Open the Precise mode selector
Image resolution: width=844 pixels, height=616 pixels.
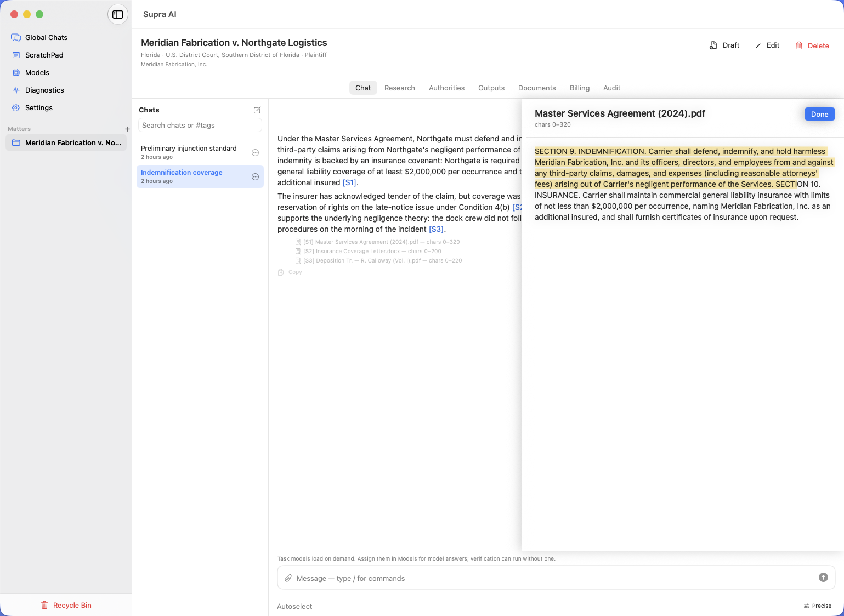point(817,606)
